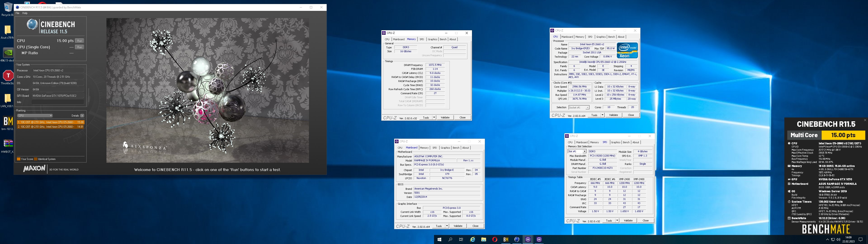
Task: Open the Cinebench File menu
Action: (18, 13)
